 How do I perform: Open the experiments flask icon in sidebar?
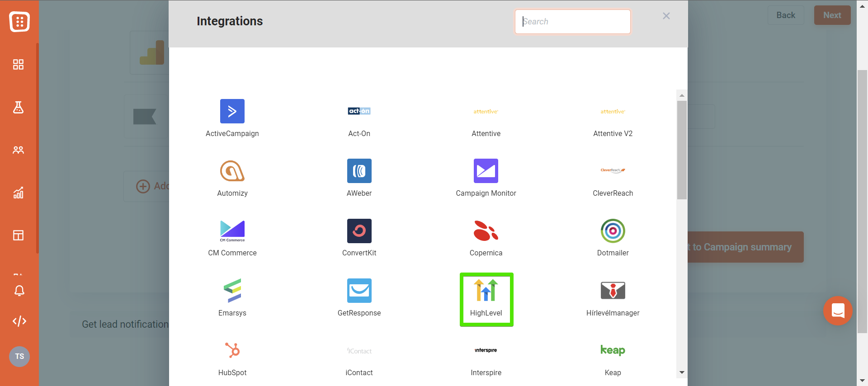[x=19, y=107]
